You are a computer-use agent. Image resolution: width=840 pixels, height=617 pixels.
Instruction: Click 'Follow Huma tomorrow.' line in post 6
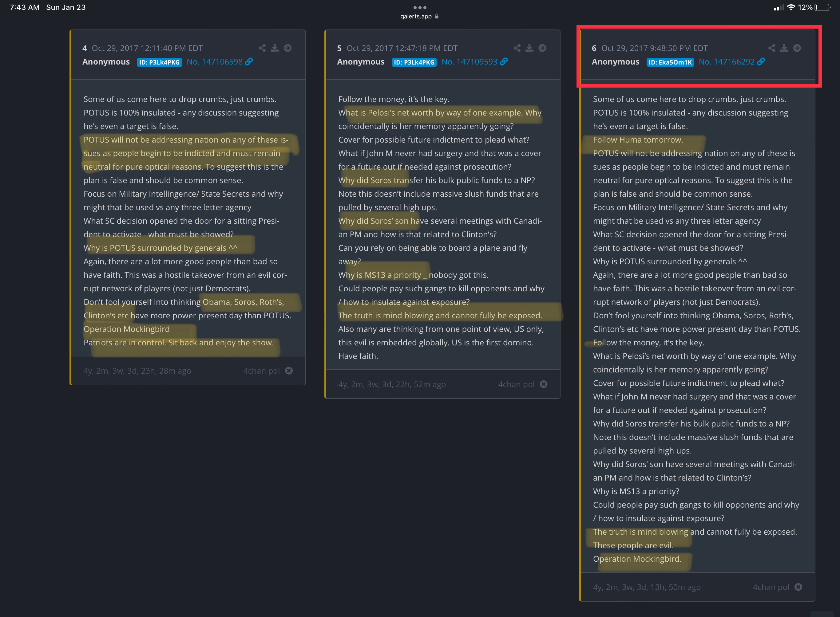pyautogui.click(x=638, y=140)
